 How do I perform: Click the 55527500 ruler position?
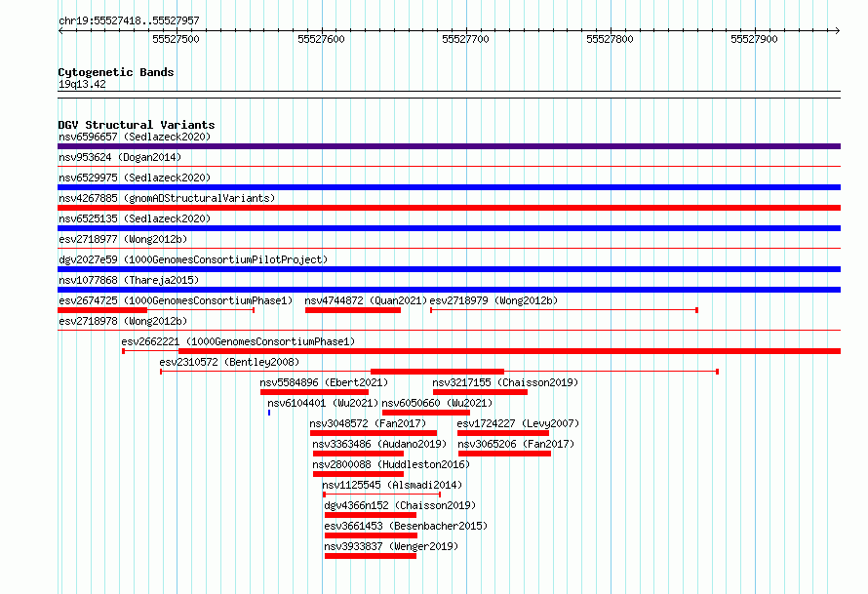coord(176,39)
